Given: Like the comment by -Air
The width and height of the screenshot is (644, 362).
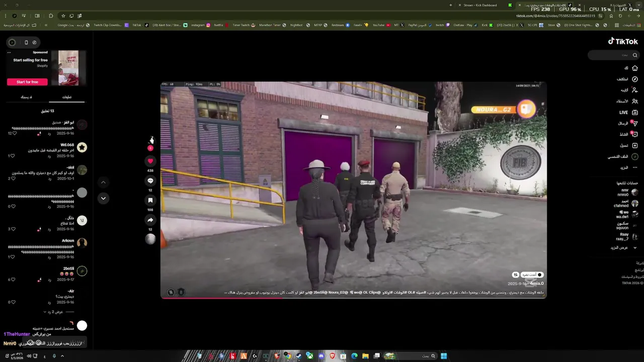Looking at the screenshot, I should point(14,302).
